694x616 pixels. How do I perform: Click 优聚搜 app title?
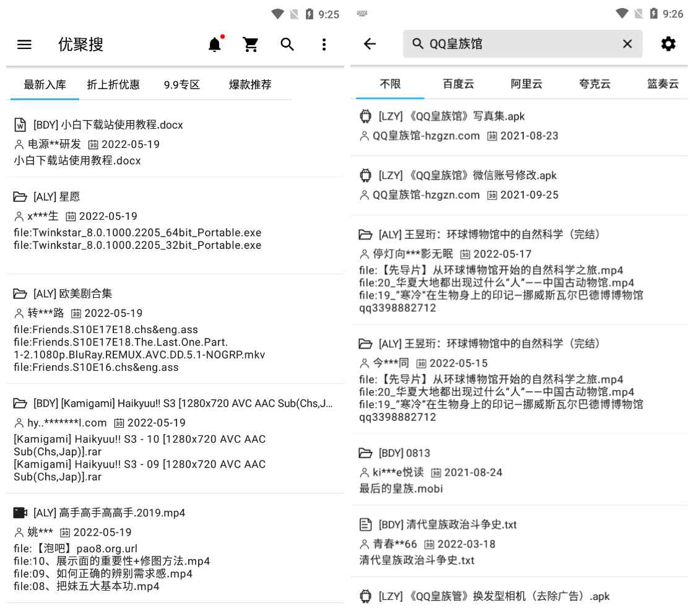pos(80,44)
